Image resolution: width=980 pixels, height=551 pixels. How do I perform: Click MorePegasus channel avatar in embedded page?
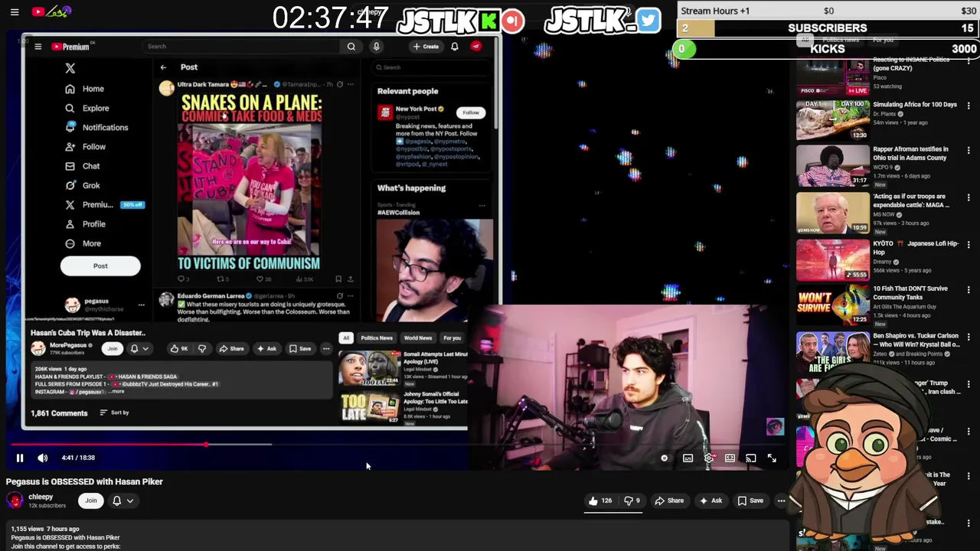(x=38, y=349)
